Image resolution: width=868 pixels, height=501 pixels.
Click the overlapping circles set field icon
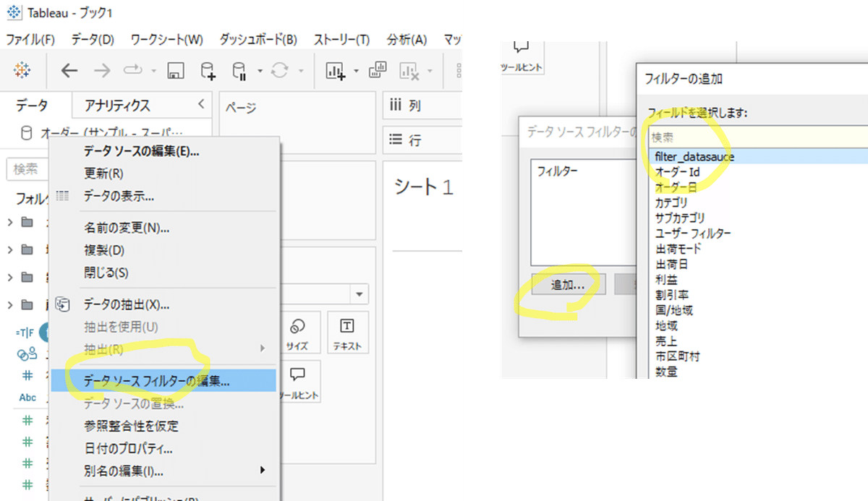pos(27,354)
